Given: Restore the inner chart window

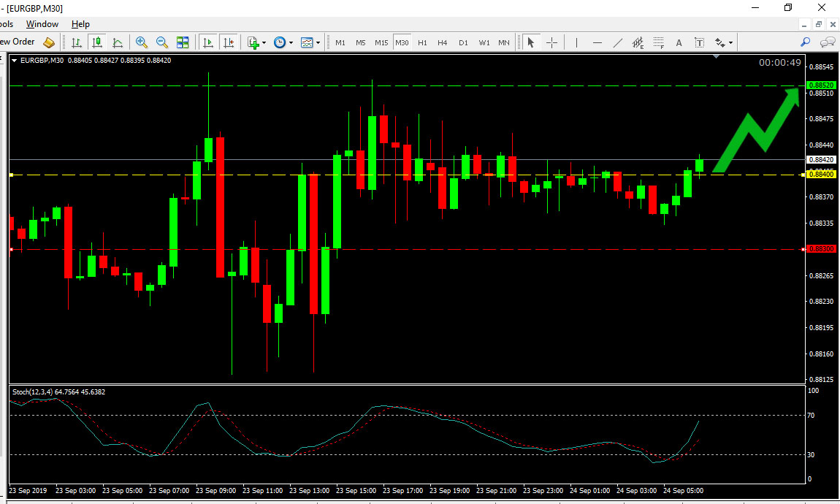Looking at the screenshot, I should click(x=819, y=25).
